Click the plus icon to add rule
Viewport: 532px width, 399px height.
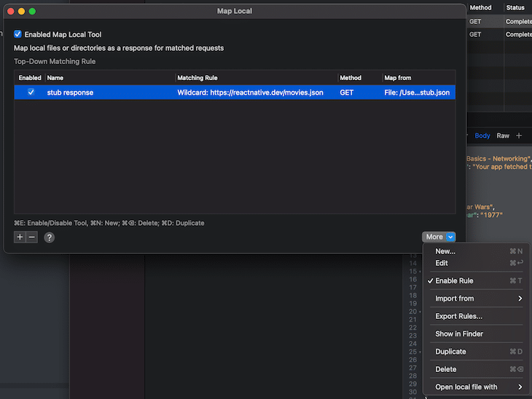[x=20, y=237]
